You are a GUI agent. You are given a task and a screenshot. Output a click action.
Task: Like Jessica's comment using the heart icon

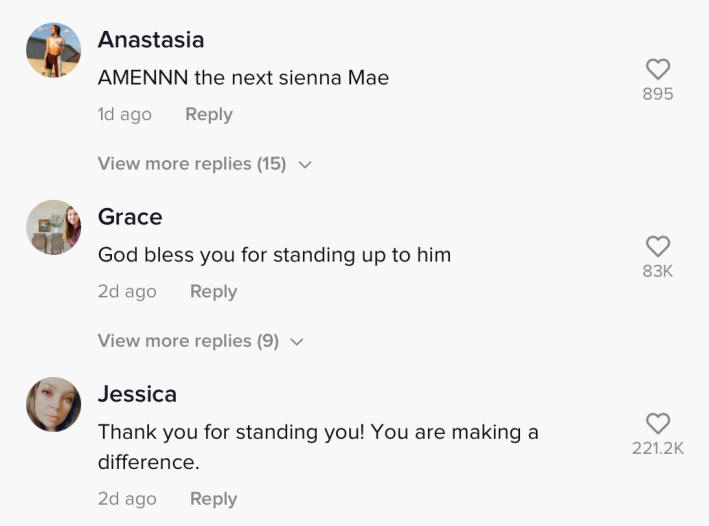coord(657,423)
